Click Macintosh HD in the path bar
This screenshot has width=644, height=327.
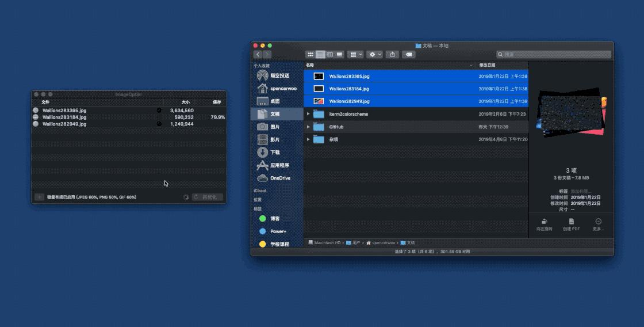click(324, 243)
